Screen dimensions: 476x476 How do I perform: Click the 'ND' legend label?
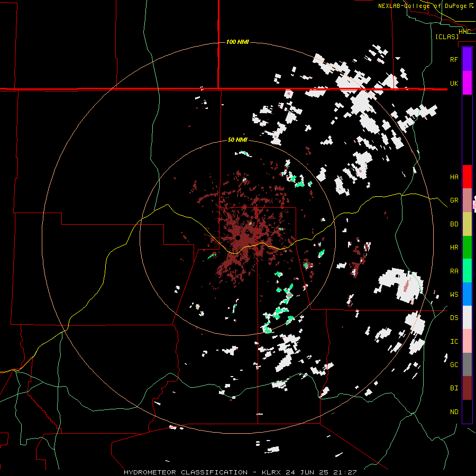coord(454,412)
